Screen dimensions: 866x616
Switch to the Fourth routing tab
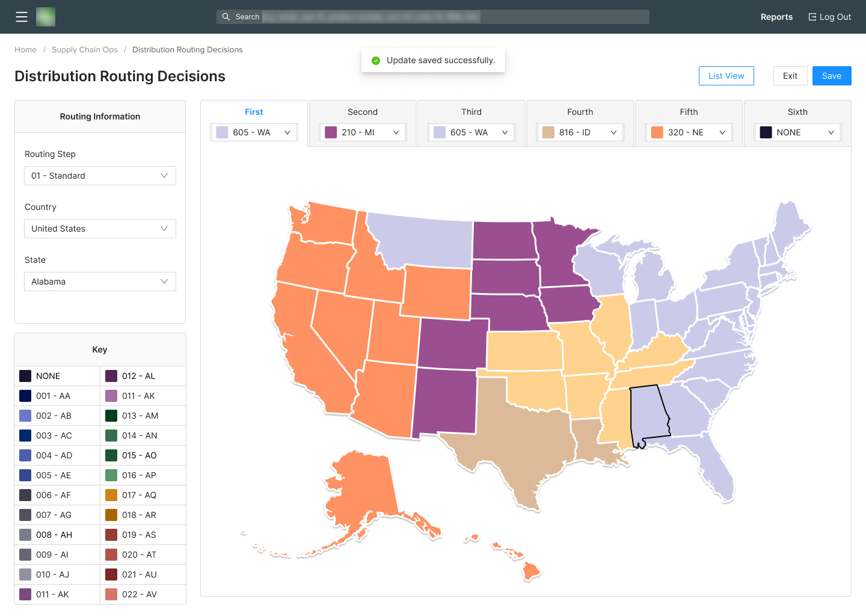point(580,112)
